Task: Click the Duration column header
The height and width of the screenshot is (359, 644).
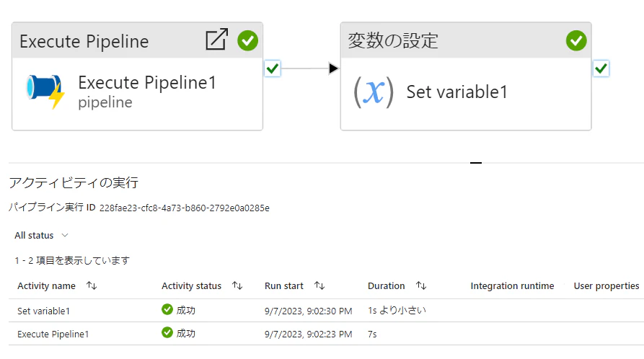Action: point(386,286)
